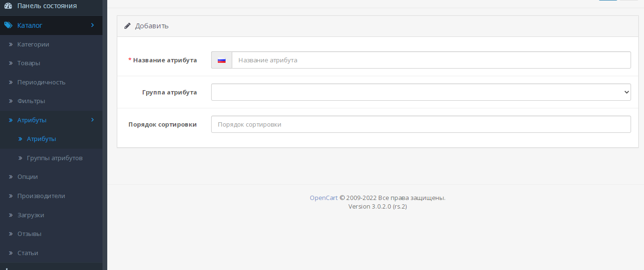Click the Version 3.0.2.0 (rs.2) text
The width and height of the screenshot is (644, 270).
(378, 207)
